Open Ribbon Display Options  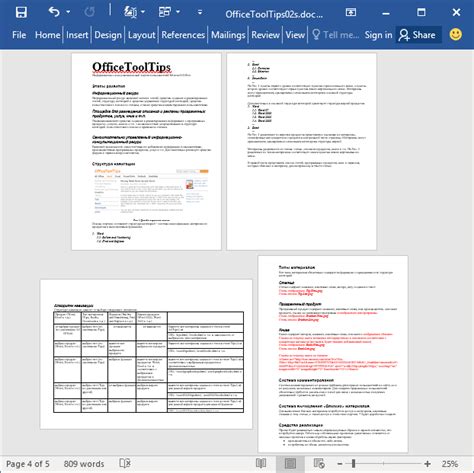pyautogui.click(x=351, y=13)
